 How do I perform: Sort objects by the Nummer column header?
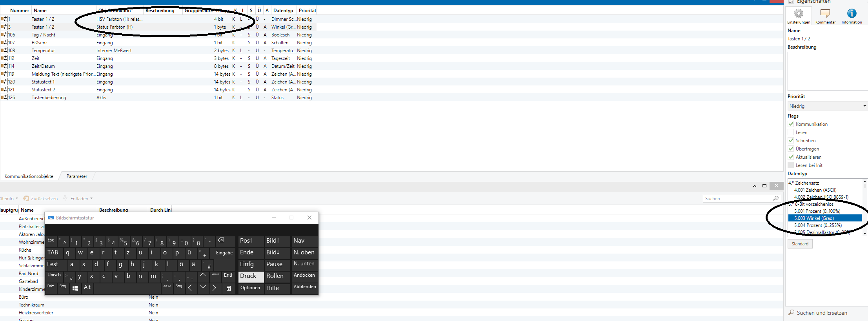tap(20, 11)
